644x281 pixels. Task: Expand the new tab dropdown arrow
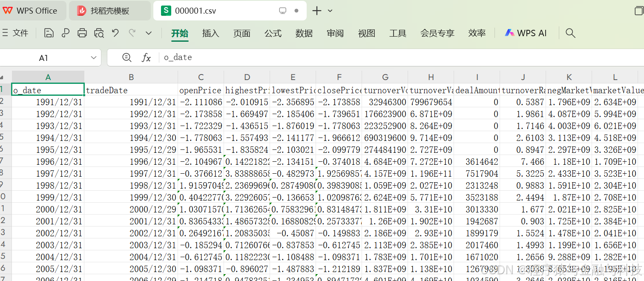tap(330, 11)
